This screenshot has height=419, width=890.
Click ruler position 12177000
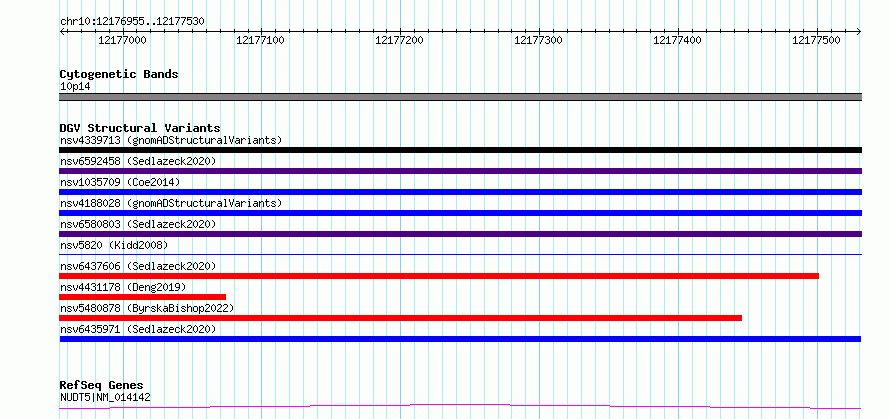(122, 40)
